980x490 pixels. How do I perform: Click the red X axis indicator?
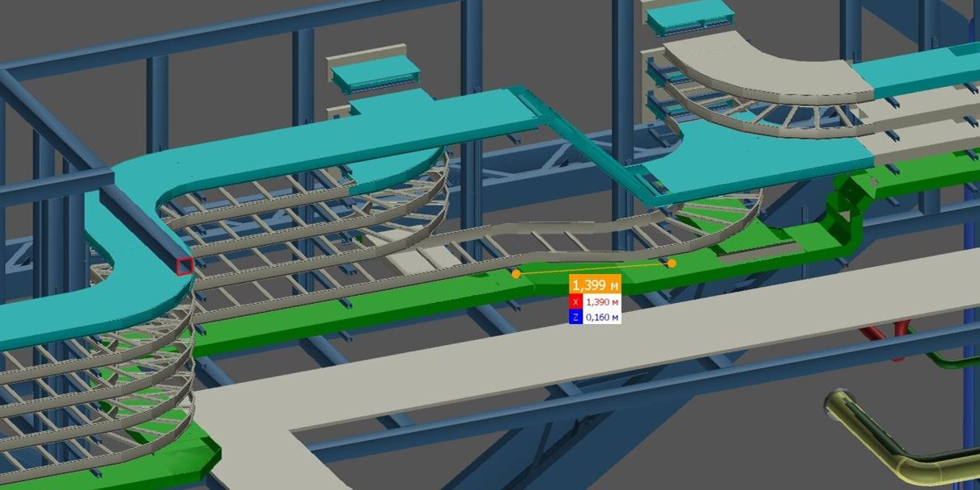point(575,301)
